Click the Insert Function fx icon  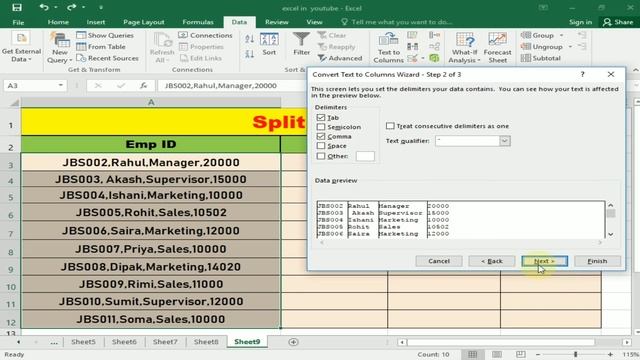click(143, 86)
